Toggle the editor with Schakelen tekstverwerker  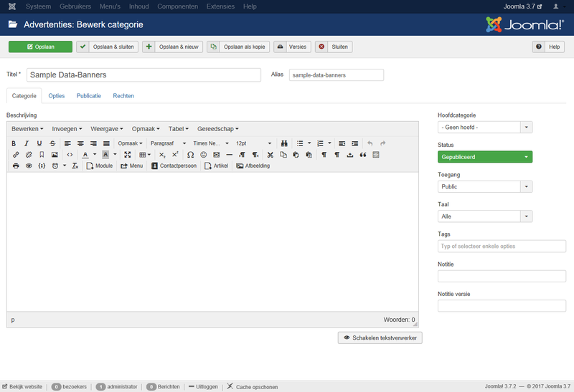click(x=380, y=338)
